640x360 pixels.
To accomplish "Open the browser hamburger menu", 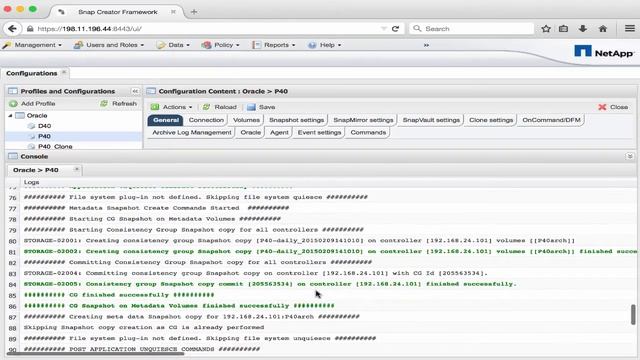I will coord(630,29).
